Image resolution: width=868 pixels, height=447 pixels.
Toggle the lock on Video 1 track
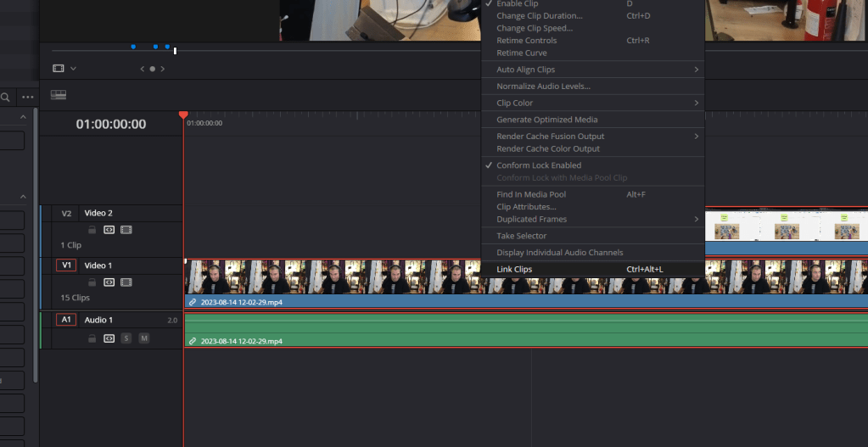point(92,282)
